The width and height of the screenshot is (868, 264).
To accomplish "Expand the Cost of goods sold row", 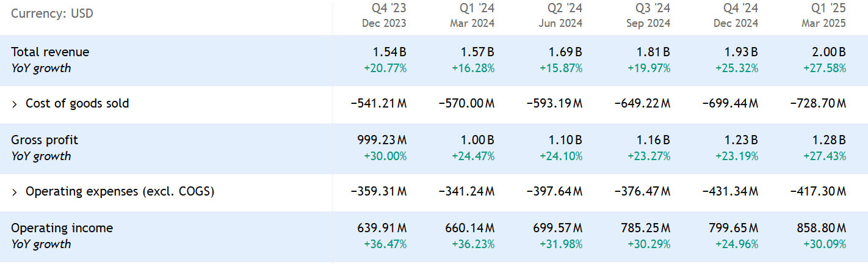I will [x=15, y=104].
